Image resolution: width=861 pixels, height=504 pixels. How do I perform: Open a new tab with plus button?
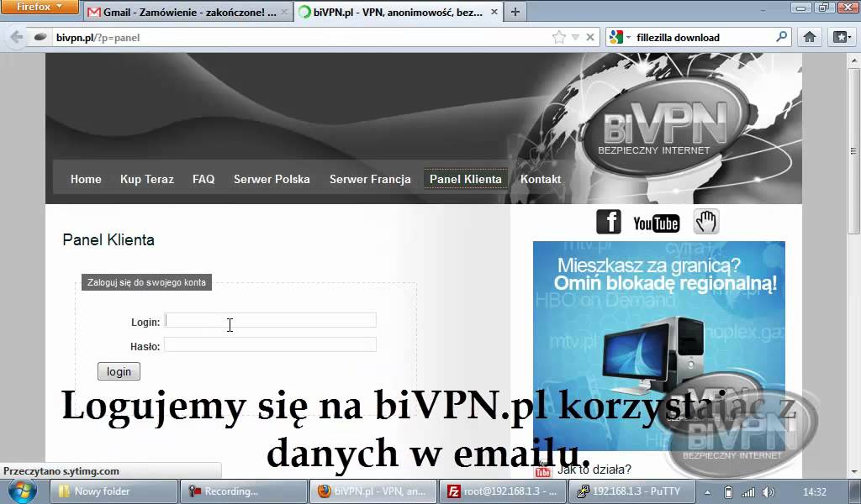[515, 12]
